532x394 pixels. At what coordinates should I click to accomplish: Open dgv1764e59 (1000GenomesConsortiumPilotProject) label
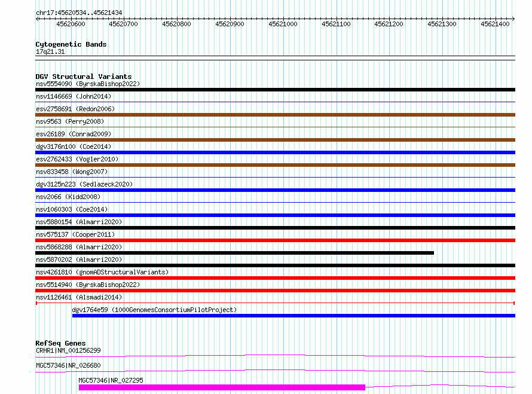(x=154, y=310)
